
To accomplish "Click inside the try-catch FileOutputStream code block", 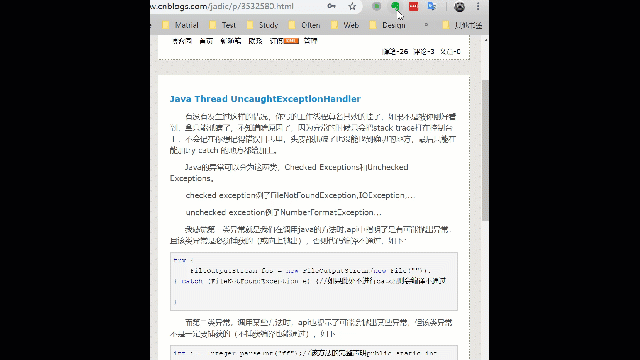I will click(313, 281).
